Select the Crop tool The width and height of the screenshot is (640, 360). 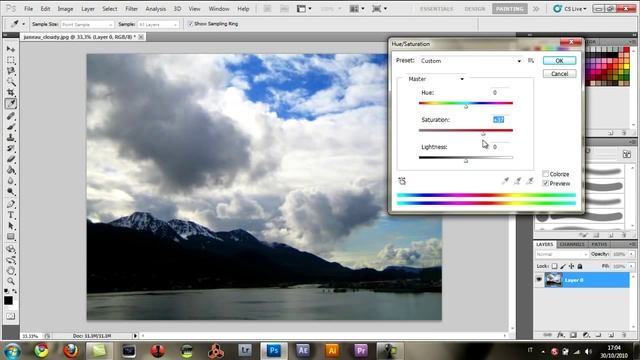pyautogui.click(x=11, y=93)
